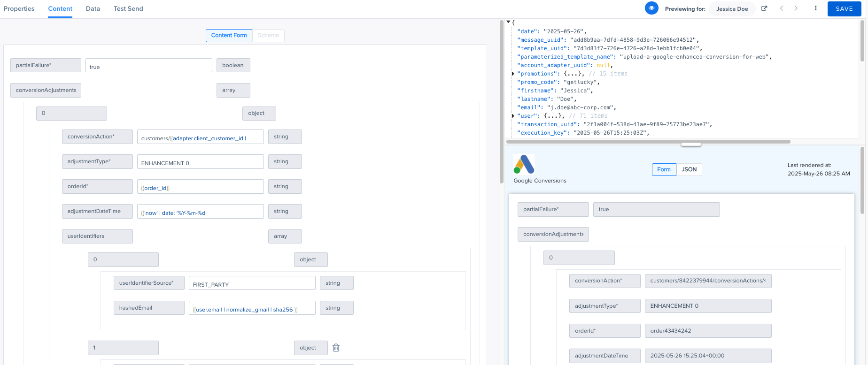868x365 pixels.
Task: Expand the "promotions" JSON node
Action: (x=513, y=74)
